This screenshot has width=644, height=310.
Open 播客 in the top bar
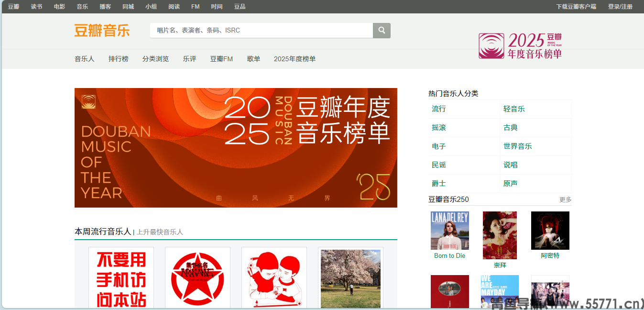pos(105,7)
